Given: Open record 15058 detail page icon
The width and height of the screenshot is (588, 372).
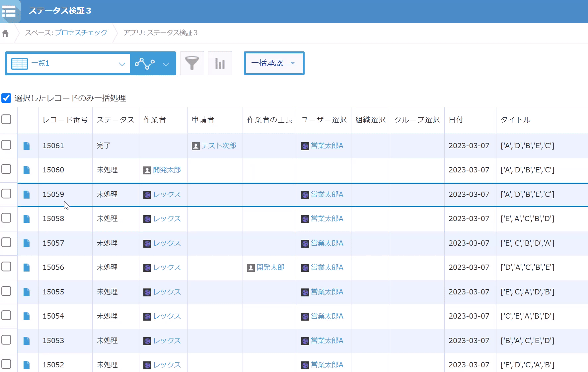Looking at the screenshot, I should pyautogui.click(x=27, y=219).
